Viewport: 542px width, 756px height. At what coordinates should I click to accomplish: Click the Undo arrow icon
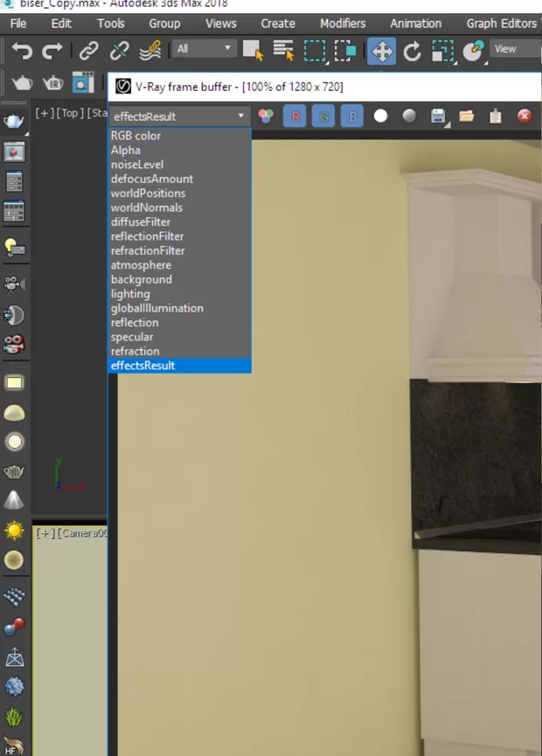[22, 51]
